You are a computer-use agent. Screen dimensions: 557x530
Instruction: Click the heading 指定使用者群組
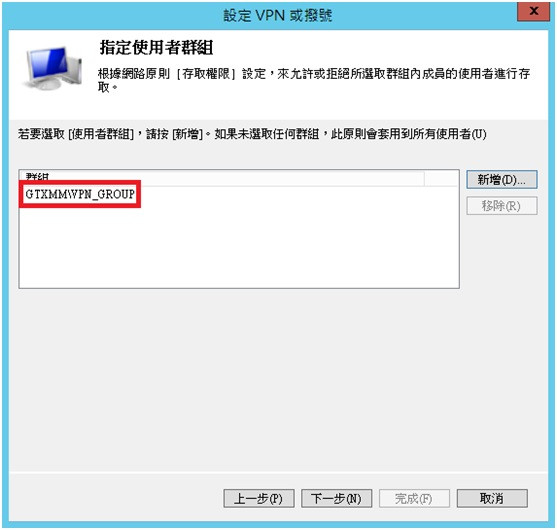[x=156, y=48]
